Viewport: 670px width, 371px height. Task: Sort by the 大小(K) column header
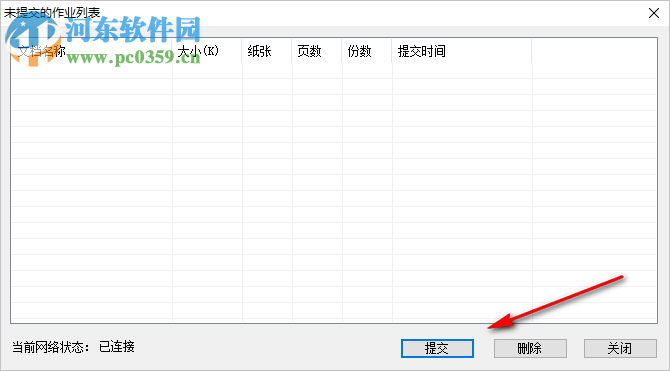(x=207, y=51)
